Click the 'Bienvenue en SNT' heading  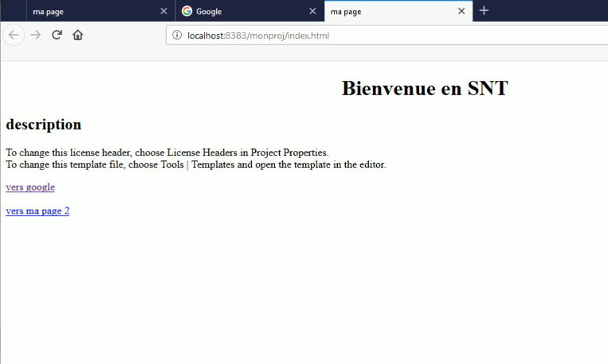point(425,88)
